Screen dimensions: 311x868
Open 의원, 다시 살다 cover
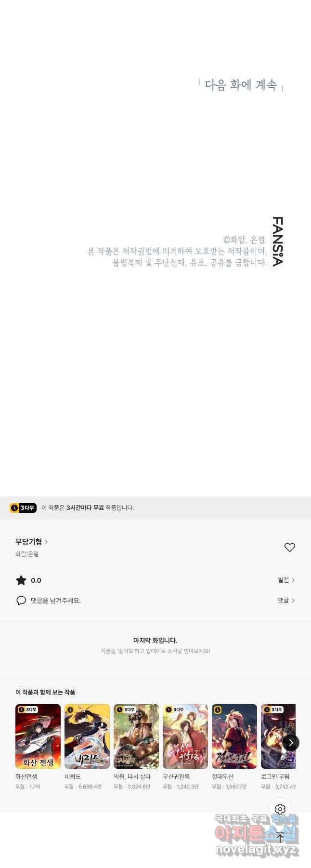pyautogui.click(x=136, y=736)
